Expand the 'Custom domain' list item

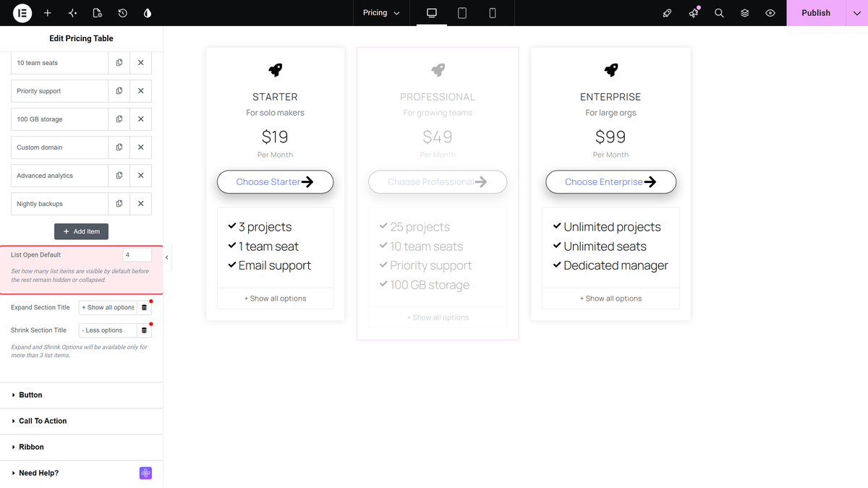[x=59, y=147]
